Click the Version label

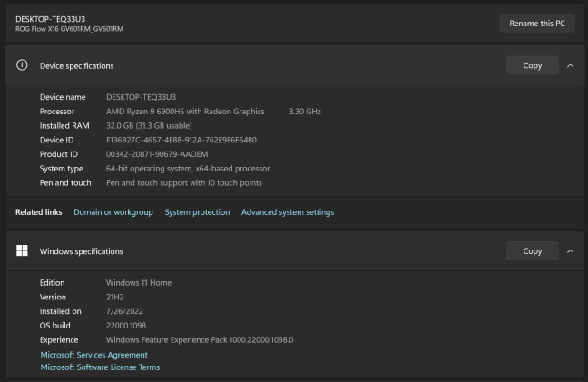coord(53,297)
